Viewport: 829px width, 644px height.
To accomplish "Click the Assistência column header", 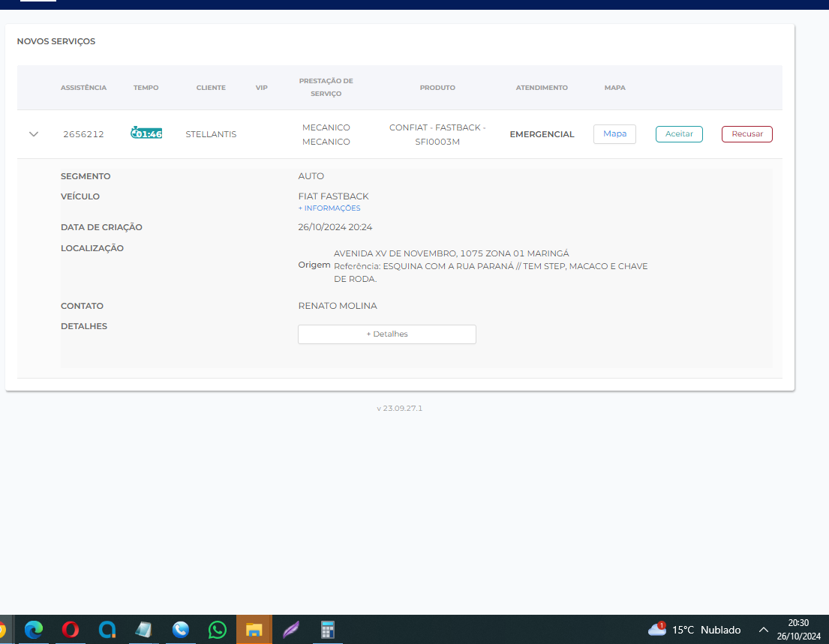I will 83,88.
